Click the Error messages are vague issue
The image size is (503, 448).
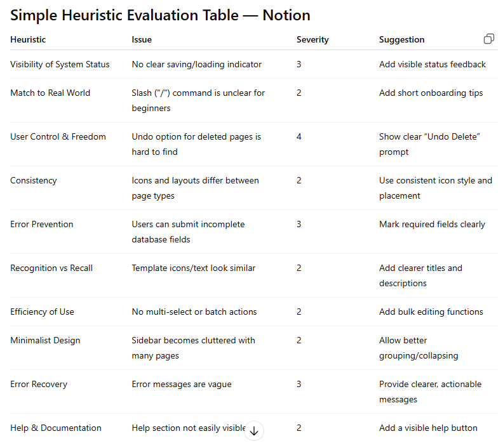click(x=182, y=384)
